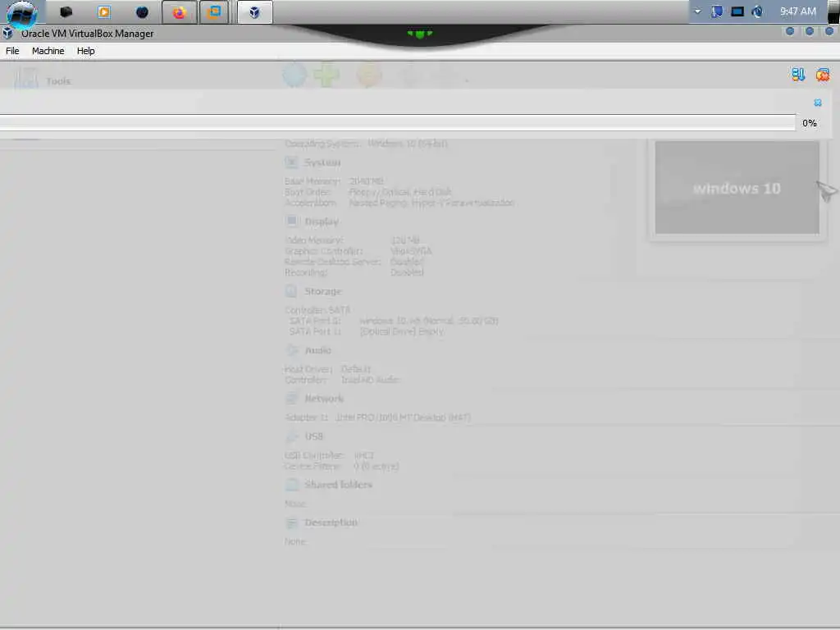Click the green indicator at top screen center
The width and height of the screenshot is (840, 630).
(x=420, y=34)
